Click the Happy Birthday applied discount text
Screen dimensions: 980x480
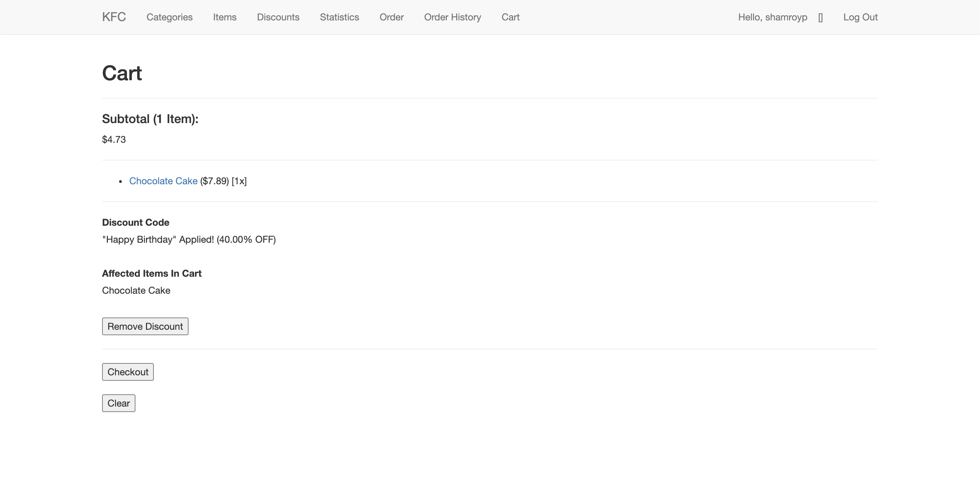189,239
